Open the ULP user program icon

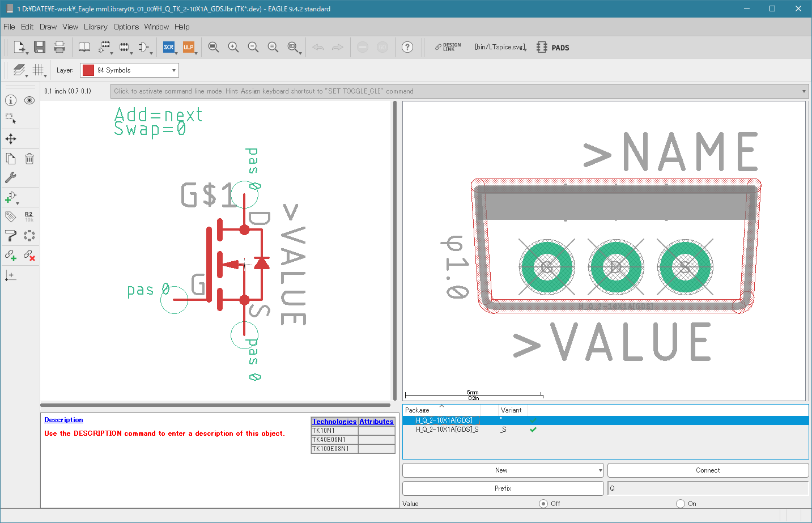(x=188, y=48)
